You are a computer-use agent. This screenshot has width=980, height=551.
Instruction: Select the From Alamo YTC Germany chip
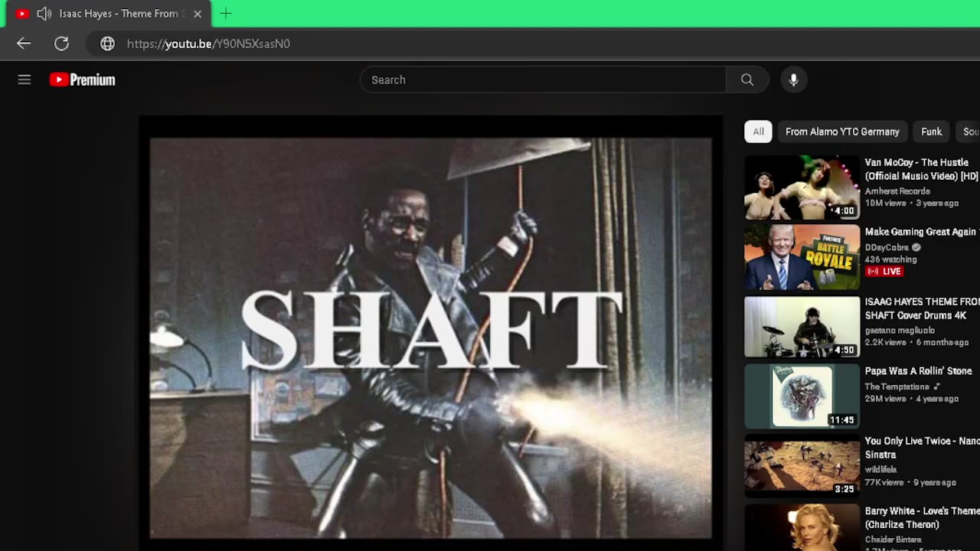842,132
